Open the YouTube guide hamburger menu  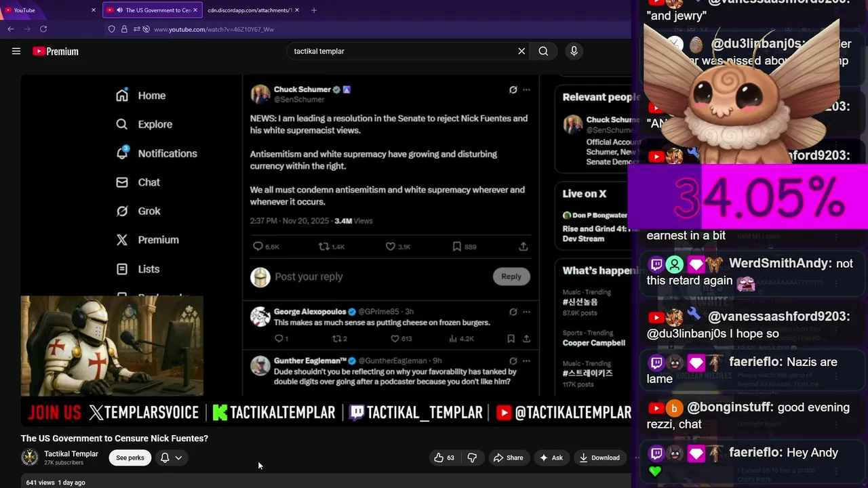(x=16, y=51)
